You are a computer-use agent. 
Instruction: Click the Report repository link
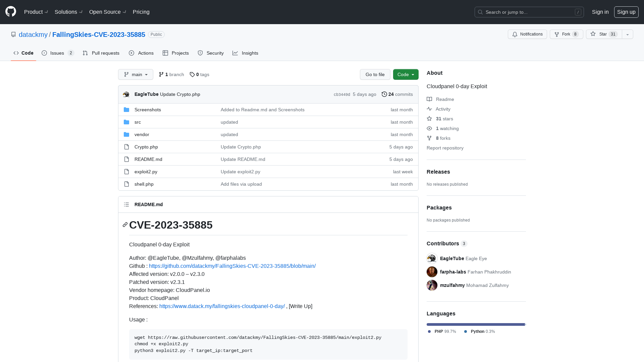(445, 148)
